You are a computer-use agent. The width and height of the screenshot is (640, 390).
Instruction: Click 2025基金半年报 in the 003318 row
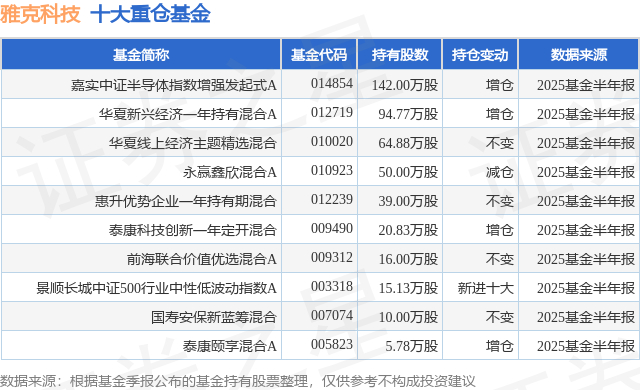point(586,288)
